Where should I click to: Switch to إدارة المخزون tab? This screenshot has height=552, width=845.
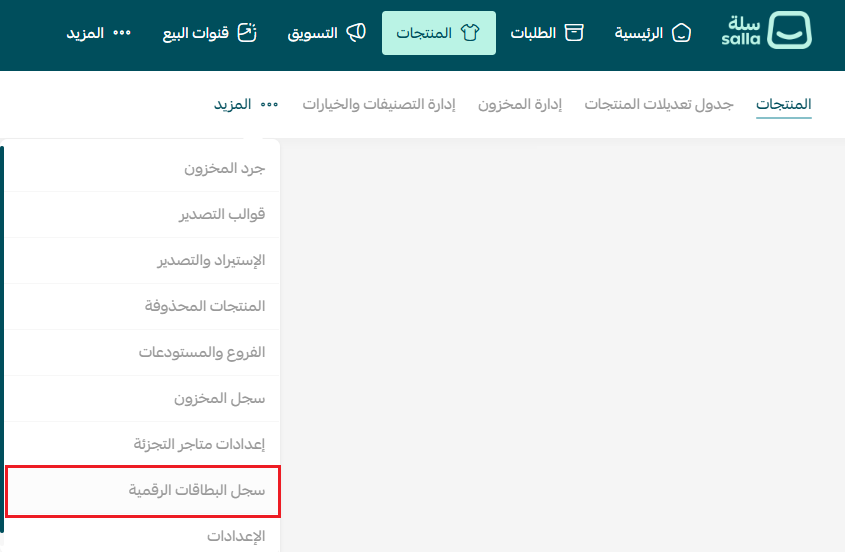coord(520,104)
